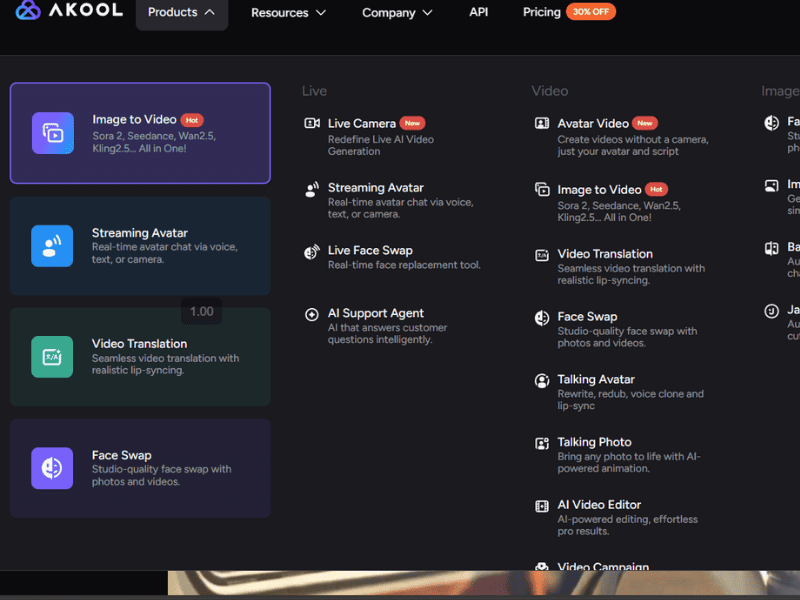800x600 pixels.
Task: Click the AKOOL logo icon
Action: coord(29,12)
